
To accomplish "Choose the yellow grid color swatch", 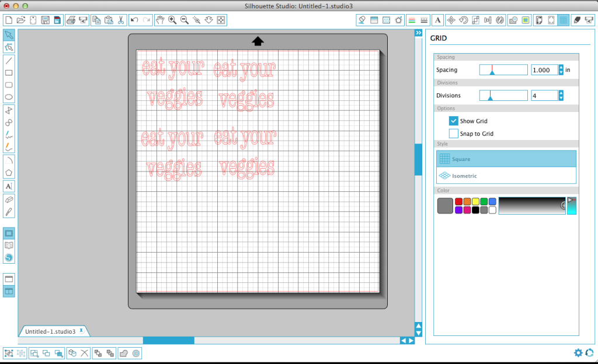I will tap(475, 201).
